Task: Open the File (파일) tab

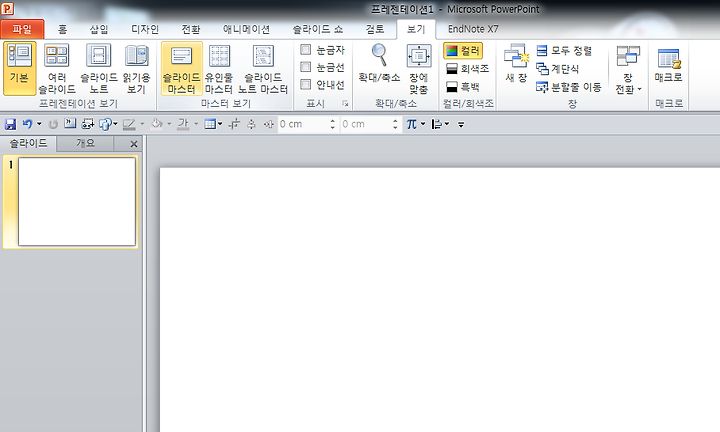Action: point(22,29)
